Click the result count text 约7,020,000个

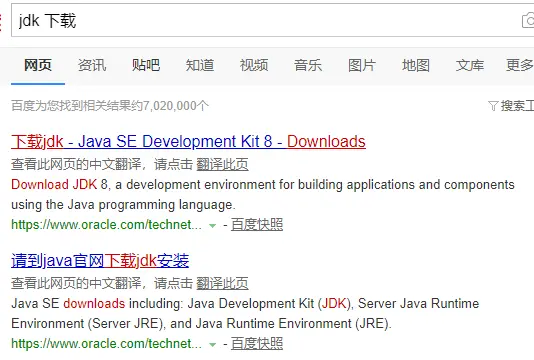[169, 106]
